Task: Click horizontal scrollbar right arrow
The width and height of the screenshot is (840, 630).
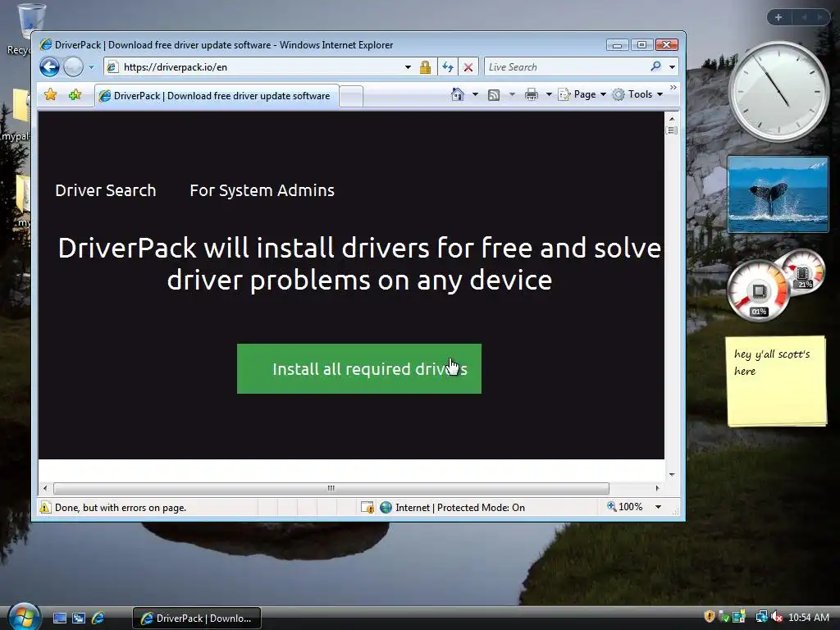Action: point(658,488)
